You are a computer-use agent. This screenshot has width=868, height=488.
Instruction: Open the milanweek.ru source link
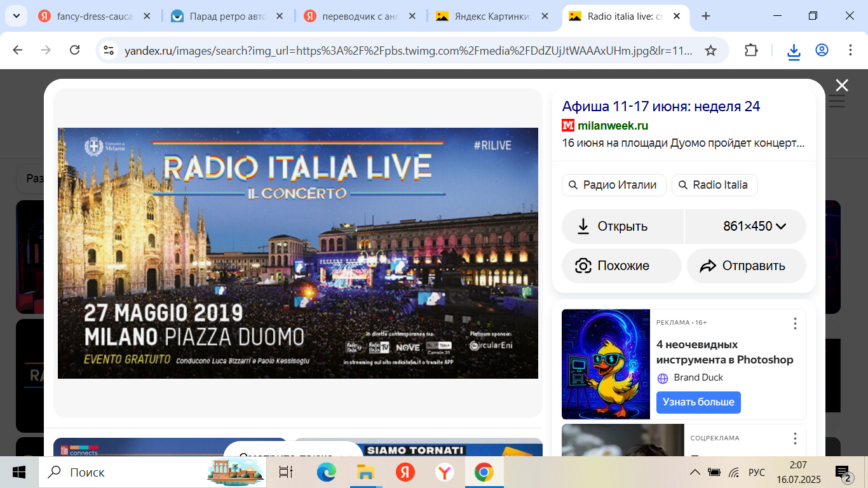point(613,125)
